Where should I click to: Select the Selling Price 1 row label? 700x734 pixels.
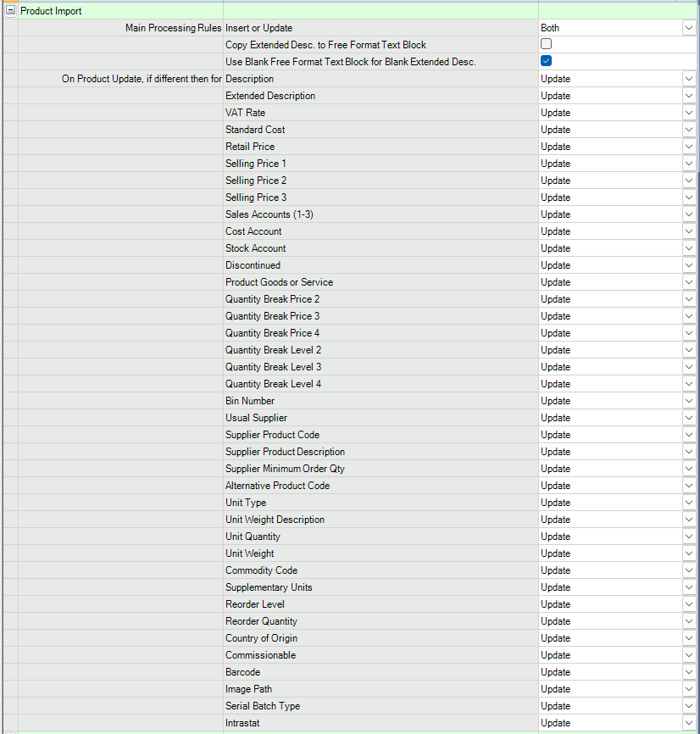coord(256,164)
